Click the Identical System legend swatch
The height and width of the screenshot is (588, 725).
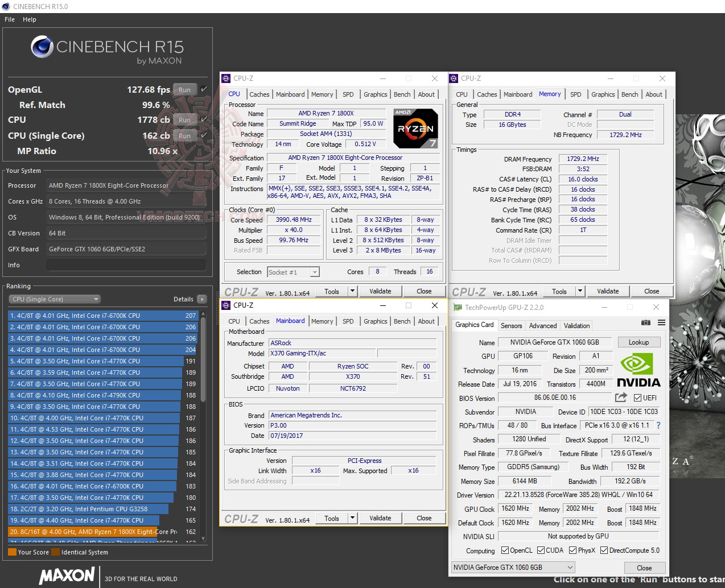[x=55, y=552]
